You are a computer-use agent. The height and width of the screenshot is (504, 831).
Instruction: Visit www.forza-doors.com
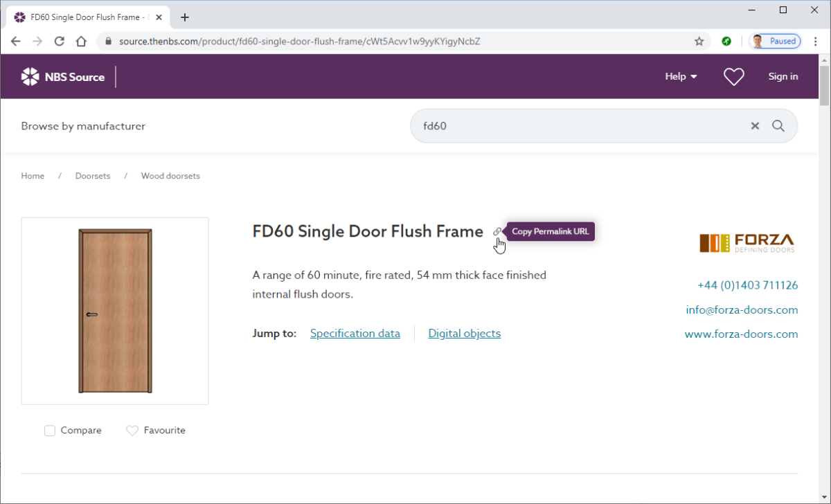(741, 334)
